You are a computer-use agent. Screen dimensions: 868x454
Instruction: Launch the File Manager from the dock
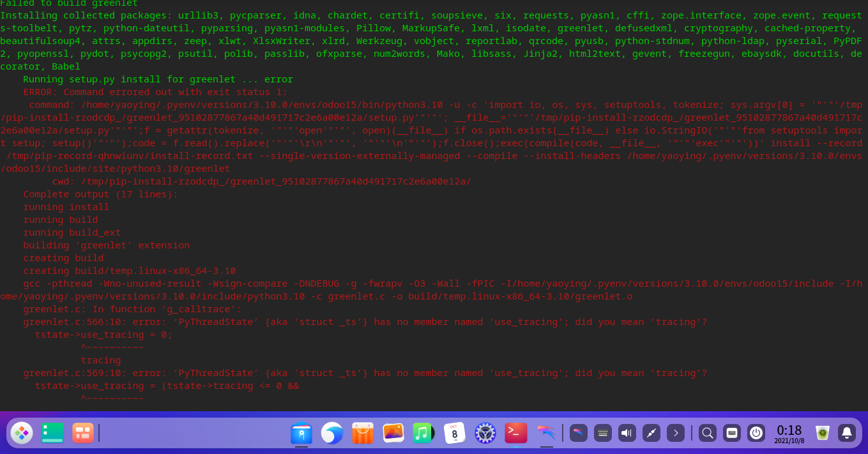pyautogui.click(x=301, y=433)
